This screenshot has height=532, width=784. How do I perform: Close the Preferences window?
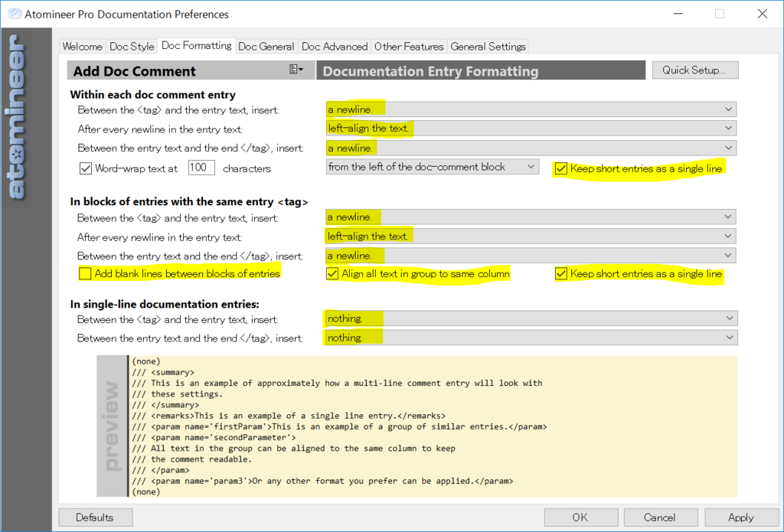[763, 14]
